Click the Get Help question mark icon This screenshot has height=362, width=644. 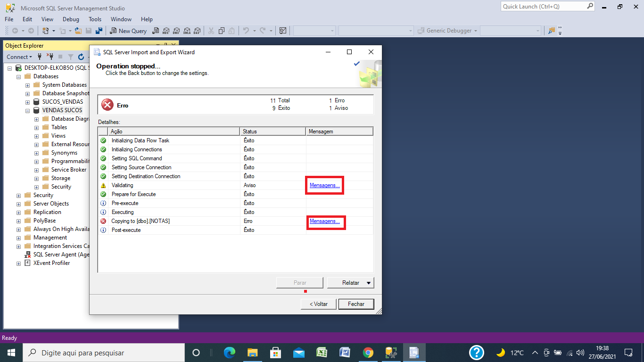477,353
